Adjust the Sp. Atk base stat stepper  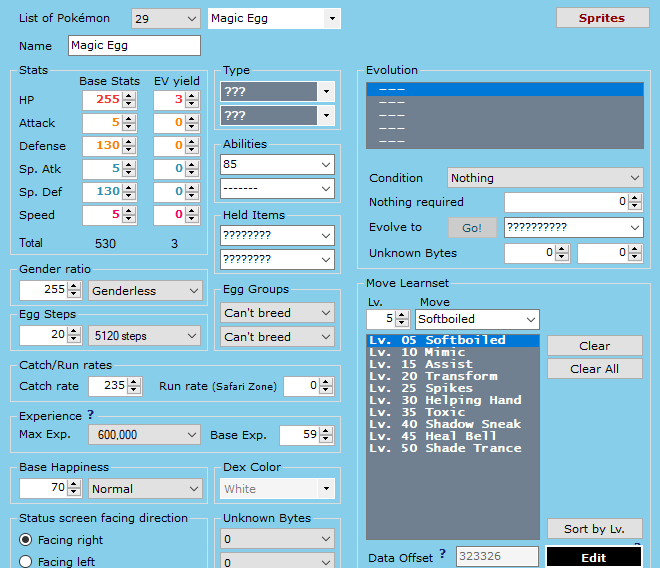click(x=129, y=169)
